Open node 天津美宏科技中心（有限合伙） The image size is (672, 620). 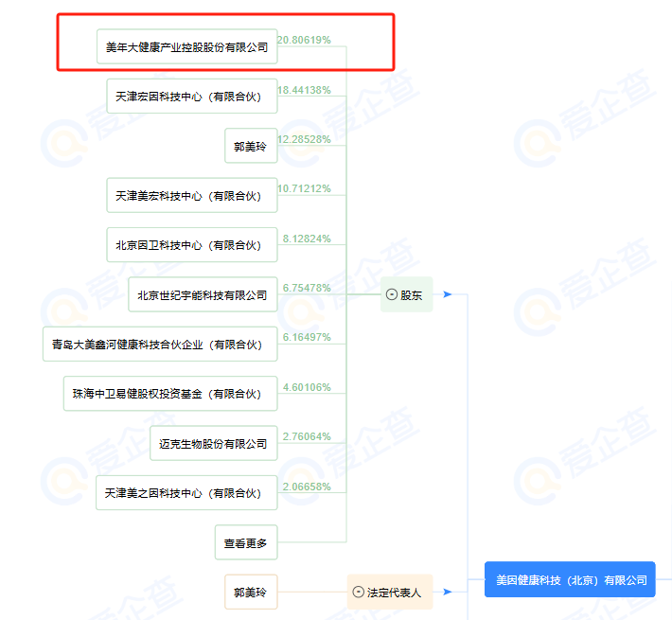tap(192, 195)
